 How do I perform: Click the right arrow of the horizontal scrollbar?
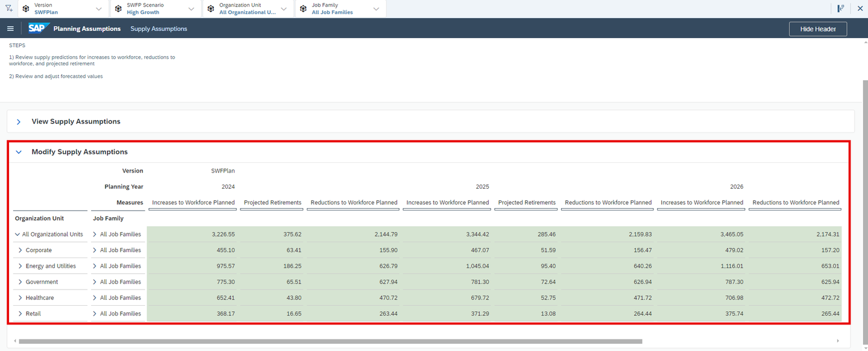pos(837,341)
